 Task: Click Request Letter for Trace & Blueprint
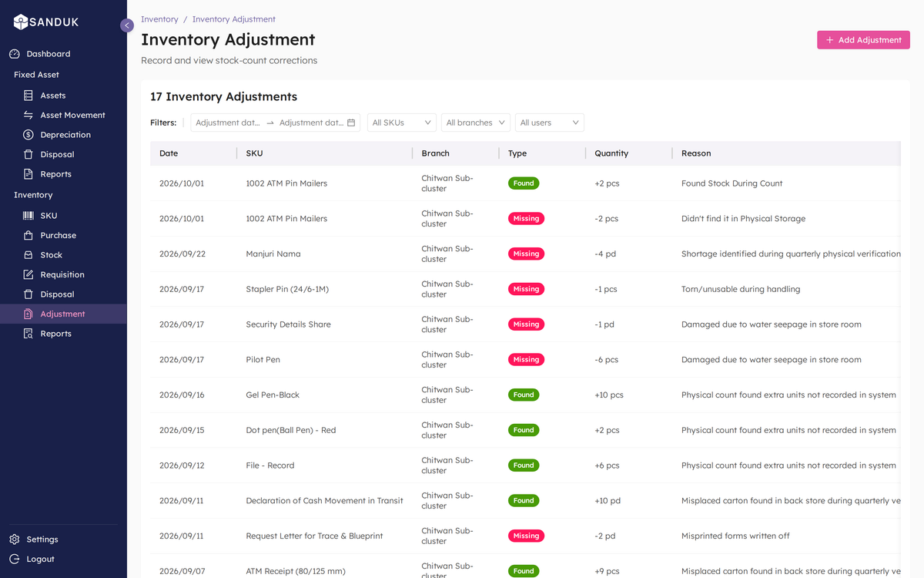[x=314, y=536]
